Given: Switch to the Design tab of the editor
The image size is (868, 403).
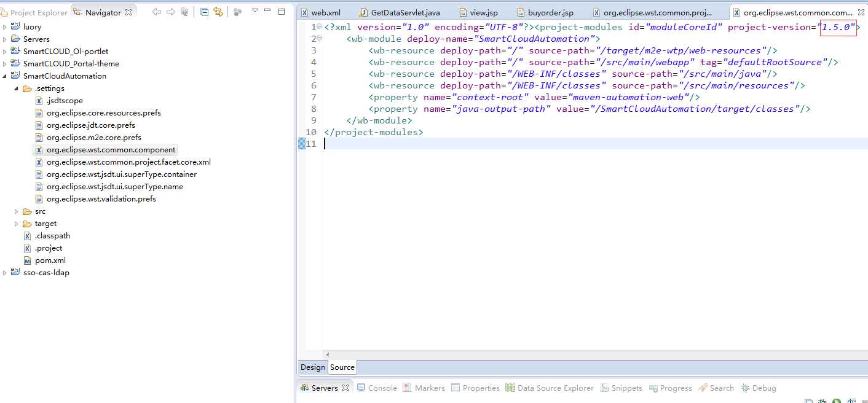Looking at the screenshot, I should point(312,367).
